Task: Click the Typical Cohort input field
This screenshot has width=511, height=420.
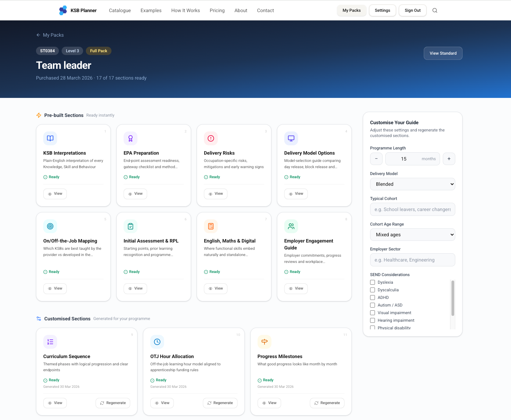Action: click(412, 209)
